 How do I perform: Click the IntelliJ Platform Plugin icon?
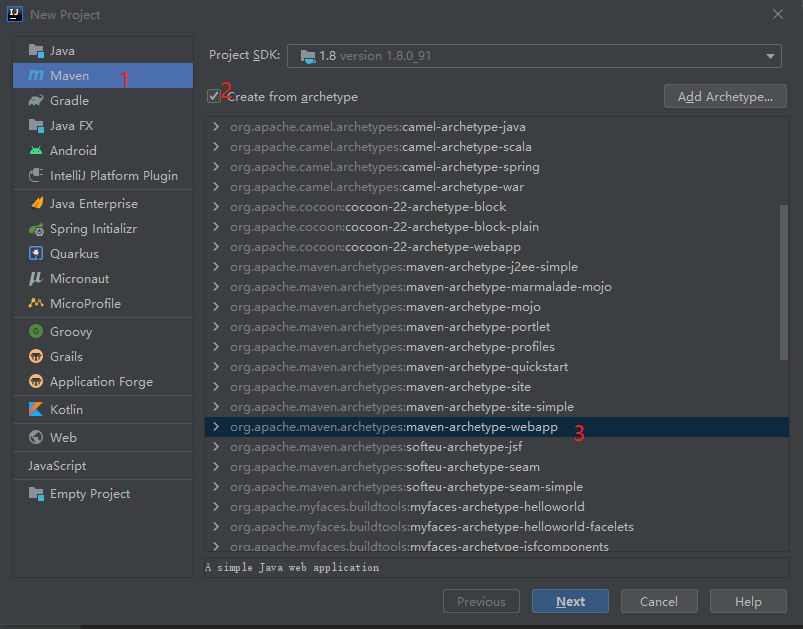click(x=36, y=176)
